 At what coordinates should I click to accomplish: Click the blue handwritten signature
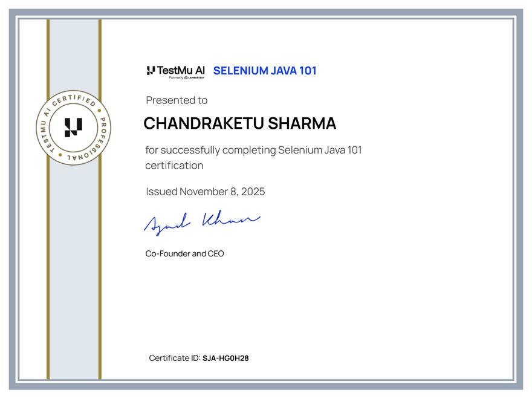coord(202,222)
